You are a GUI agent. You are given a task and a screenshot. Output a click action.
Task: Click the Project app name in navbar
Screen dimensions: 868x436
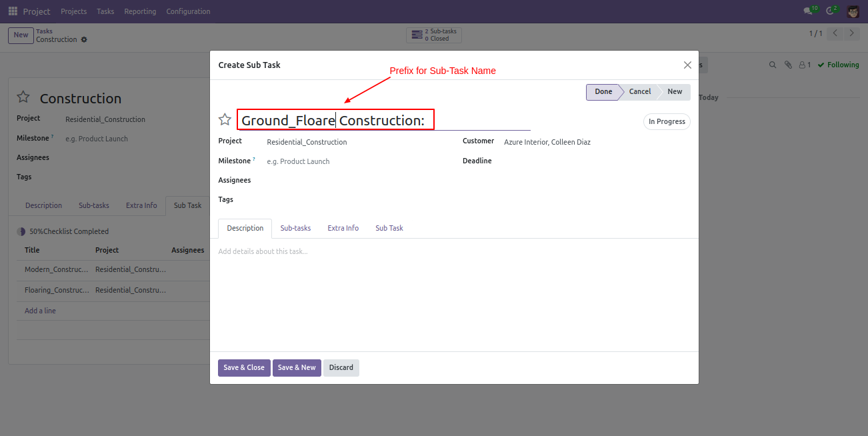[x=37, y=11]
